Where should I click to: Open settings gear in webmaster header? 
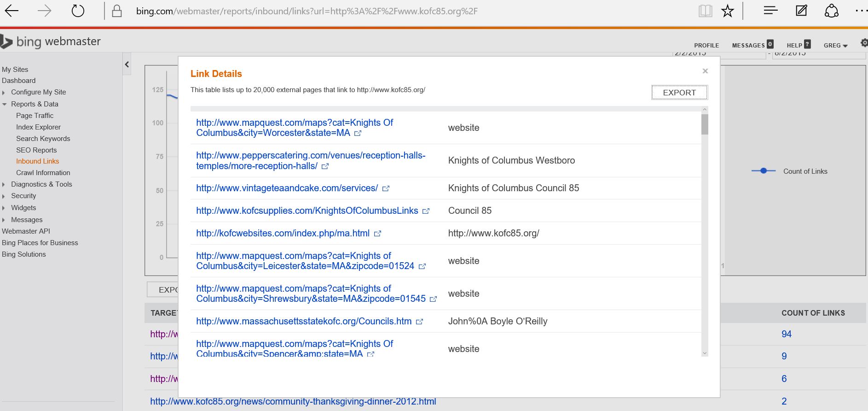[864, 43]
